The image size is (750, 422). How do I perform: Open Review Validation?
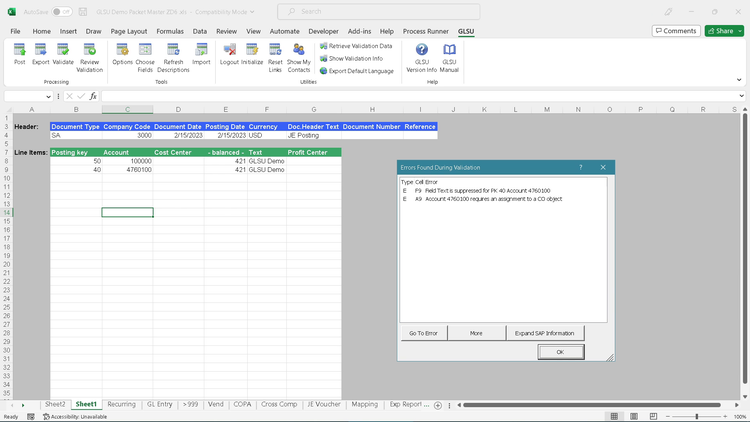(89, 57)
